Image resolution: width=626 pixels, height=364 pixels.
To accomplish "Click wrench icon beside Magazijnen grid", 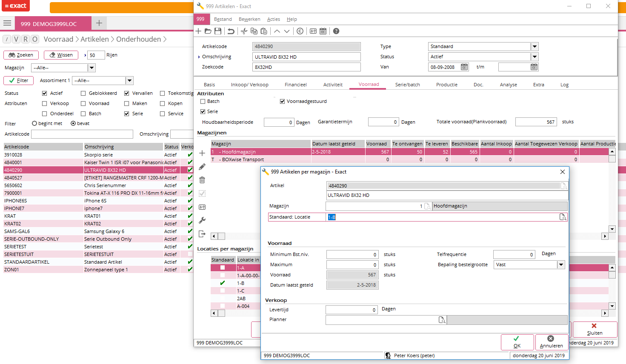I will click(x=202, y=220).
